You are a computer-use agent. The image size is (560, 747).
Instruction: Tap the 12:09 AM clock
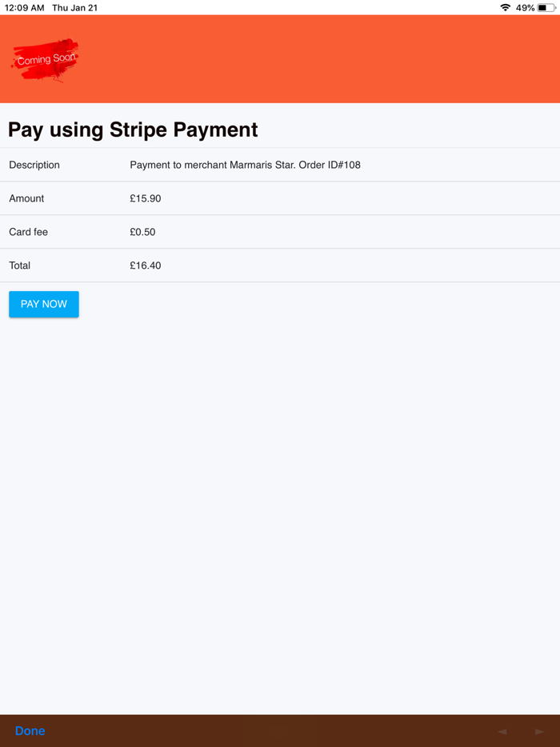(x=25, y=8)
